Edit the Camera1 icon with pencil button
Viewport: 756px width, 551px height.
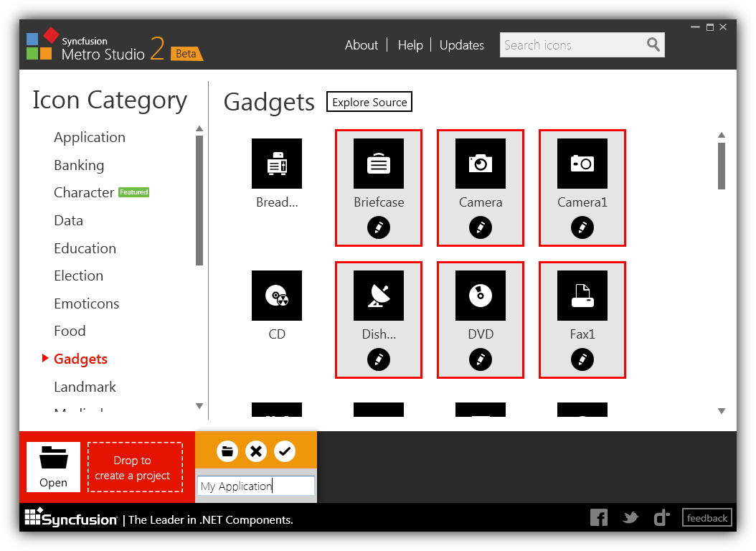click(582, 227)
